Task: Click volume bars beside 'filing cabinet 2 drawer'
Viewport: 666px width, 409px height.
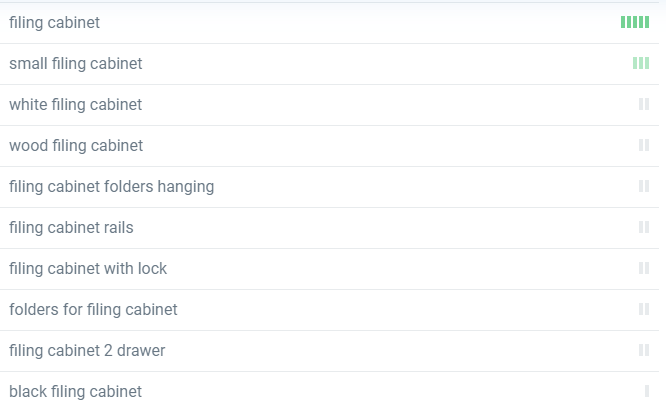Action: (644, 350)
